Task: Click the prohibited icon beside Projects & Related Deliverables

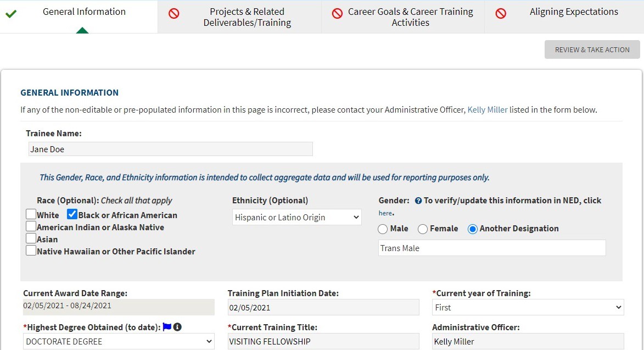Action: (x=174, y=13)
